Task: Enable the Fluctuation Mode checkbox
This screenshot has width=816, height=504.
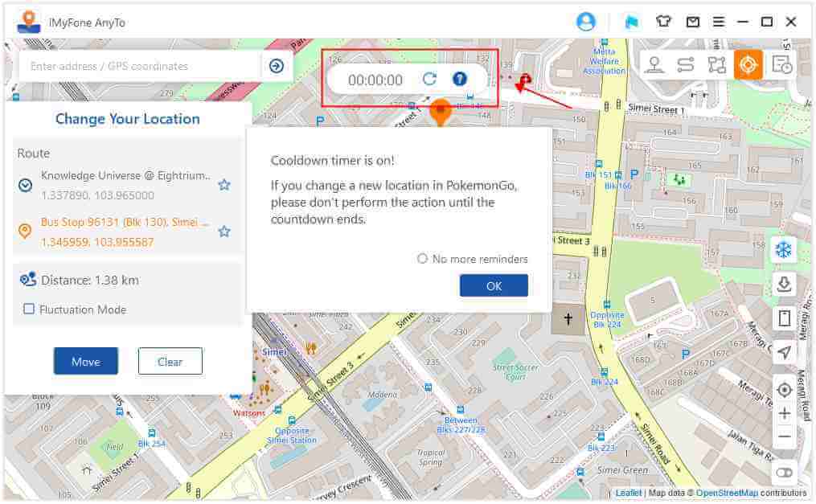Action: [x=29, y=309]
